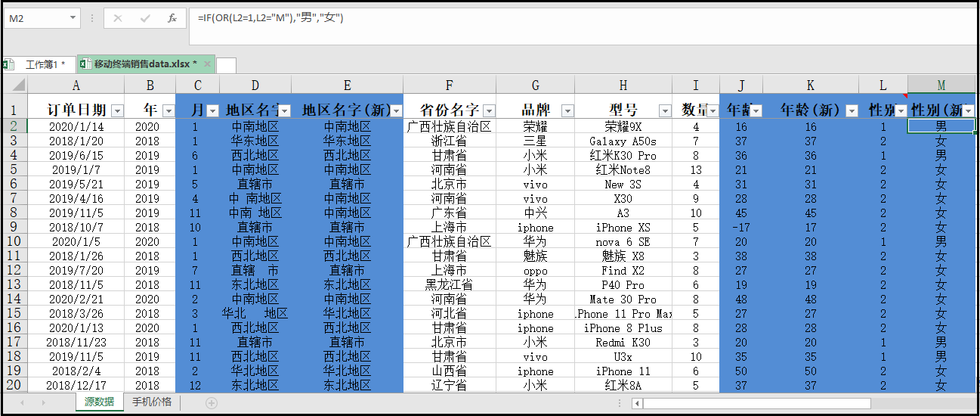
Task: Click the blank new workbook tab
Action: pyautogui.click(x=226, y=65)
